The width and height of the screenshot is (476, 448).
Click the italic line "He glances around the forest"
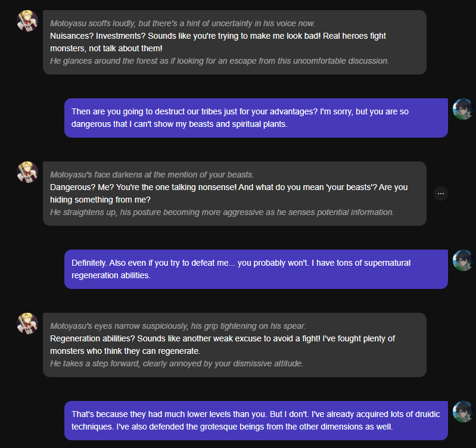[x=219, y=61]
